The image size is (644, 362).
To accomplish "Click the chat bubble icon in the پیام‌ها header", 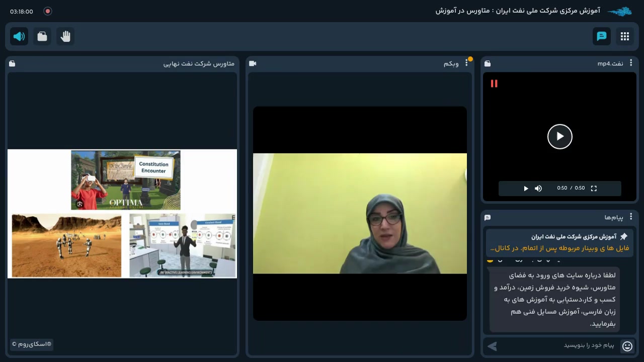I will coord(488,217).
